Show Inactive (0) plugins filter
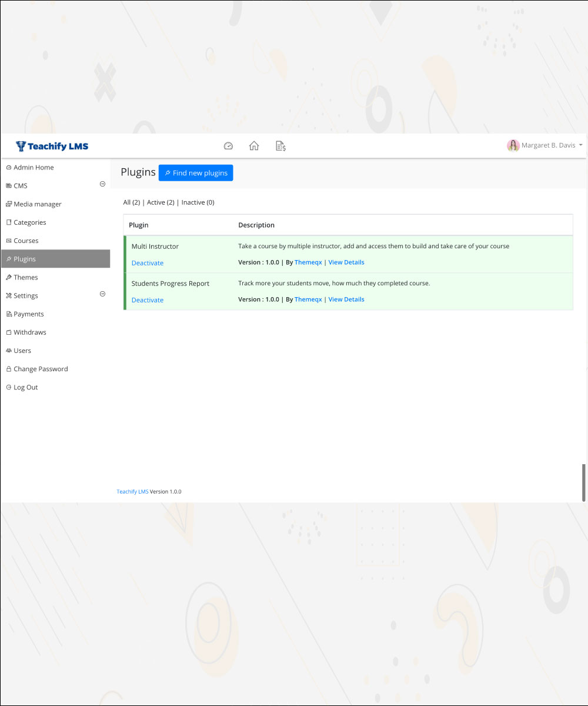Image resolution: width=588 pixels, height=706 pixels. [198, 202]
